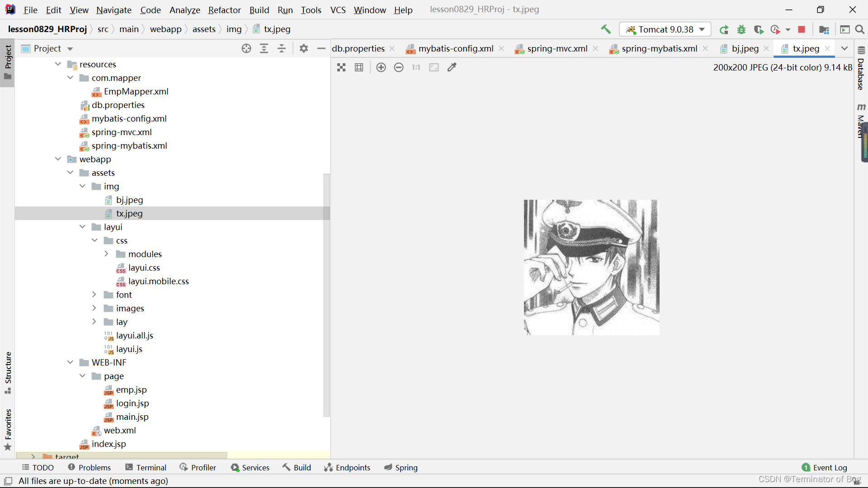Open the Database tool window
868x488 pixels.
(x=861, y=68)
